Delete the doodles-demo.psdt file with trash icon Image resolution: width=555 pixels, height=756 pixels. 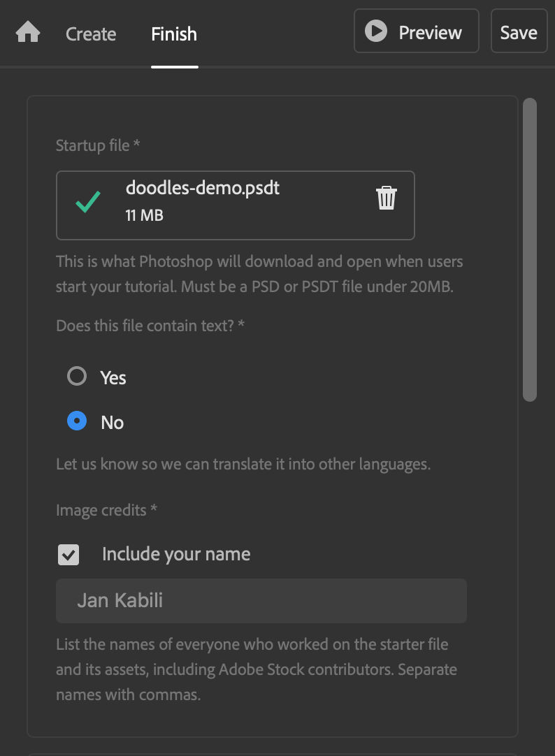[387, 198]
